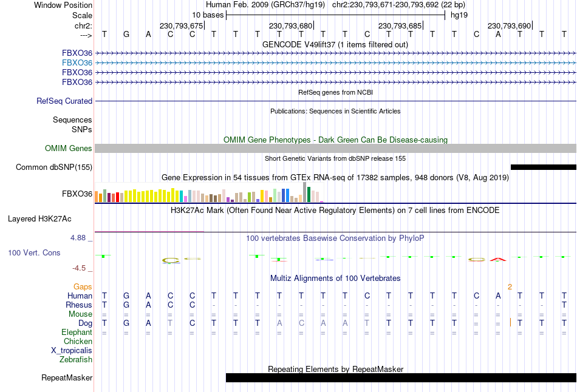577x392 pixels.
Task: Select the gray OMIM Genes item bar
Action: 336,148
